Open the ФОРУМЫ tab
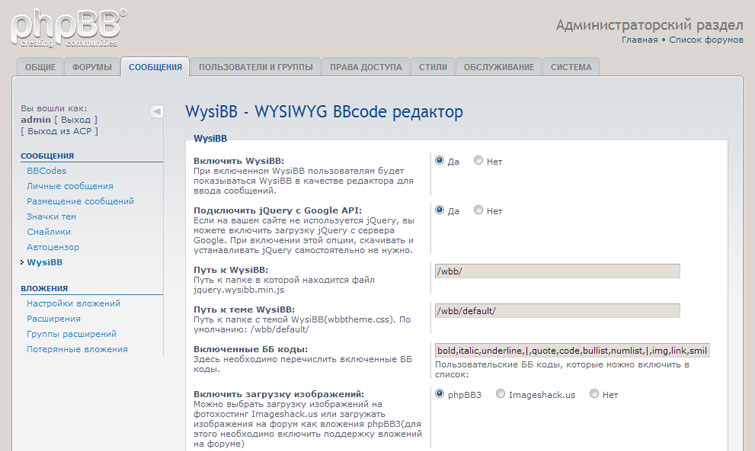This screenshot has height=451, width=755. [92, 67]
